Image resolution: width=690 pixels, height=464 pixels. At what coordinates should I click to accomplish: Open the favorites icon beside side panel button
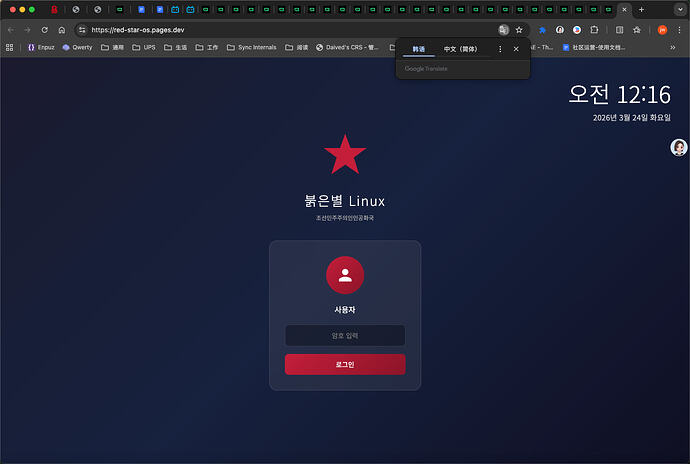click(637, 30)
